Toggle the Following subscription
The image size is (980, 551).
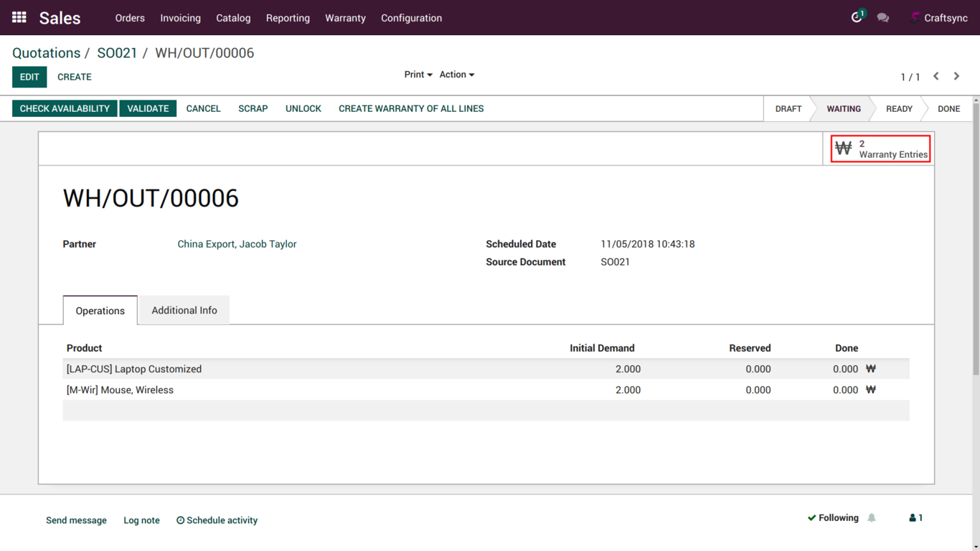(833, 518)
